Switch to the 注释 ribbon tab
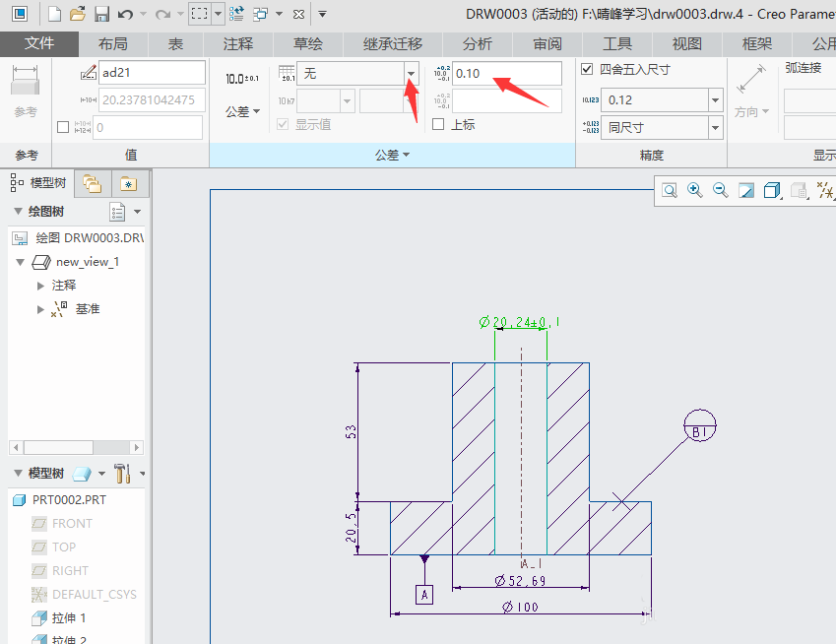 tap(237, 44)
